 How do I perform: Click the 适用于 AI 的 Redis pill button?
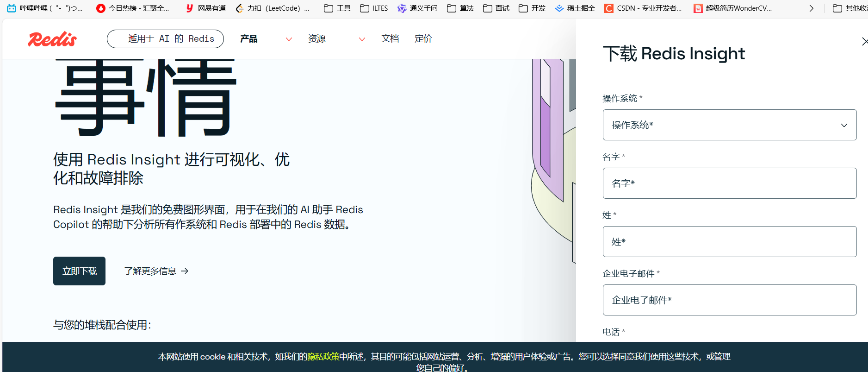[x=165, y=39]
